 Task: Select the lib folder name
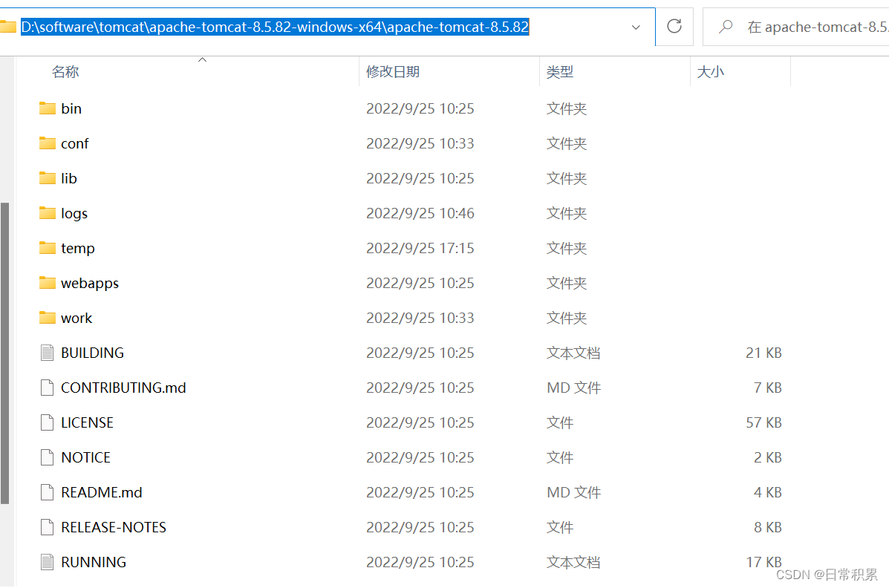tap(69, 178)
